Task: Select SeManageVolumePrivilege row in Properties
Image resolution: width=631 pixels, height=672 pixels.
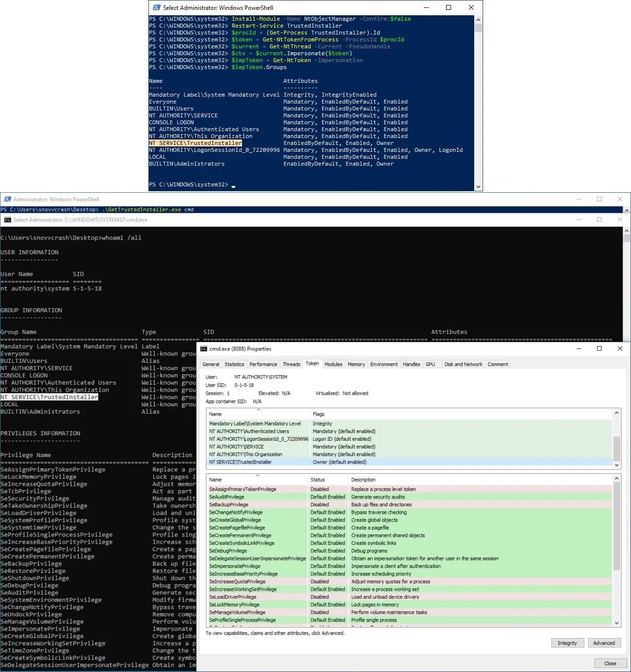Action: pos(409,612)
